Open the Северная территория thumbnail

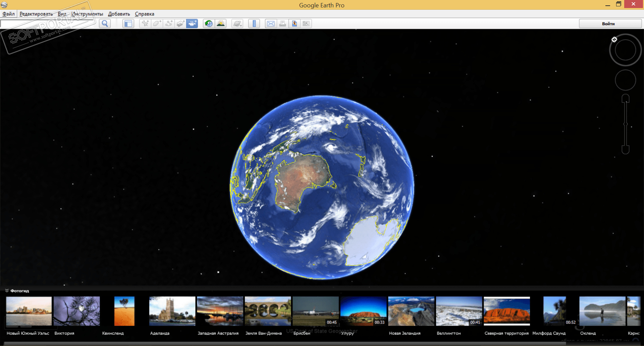[x=507, y=311]
